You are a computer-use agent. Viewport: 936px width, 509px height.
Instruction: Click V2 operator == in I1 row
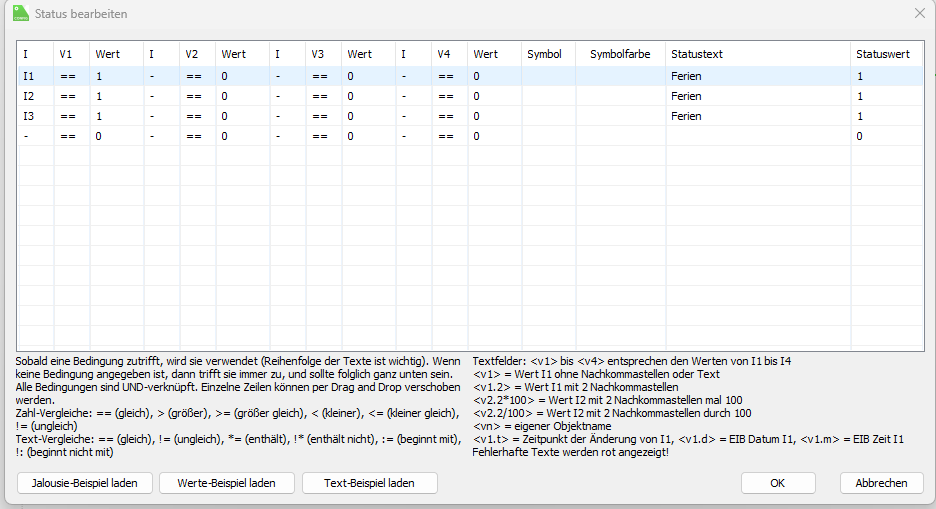point(198,76)
